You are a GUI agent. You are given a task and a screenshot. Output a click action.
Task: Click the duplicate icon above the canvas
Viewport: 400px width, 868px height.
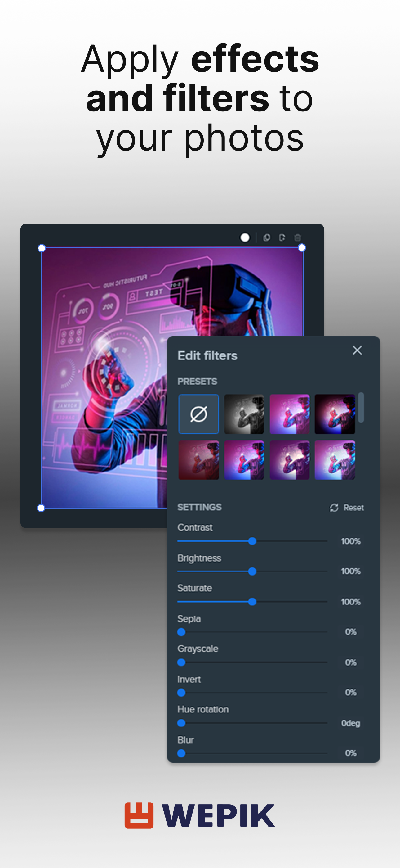(x=267, y=238)
